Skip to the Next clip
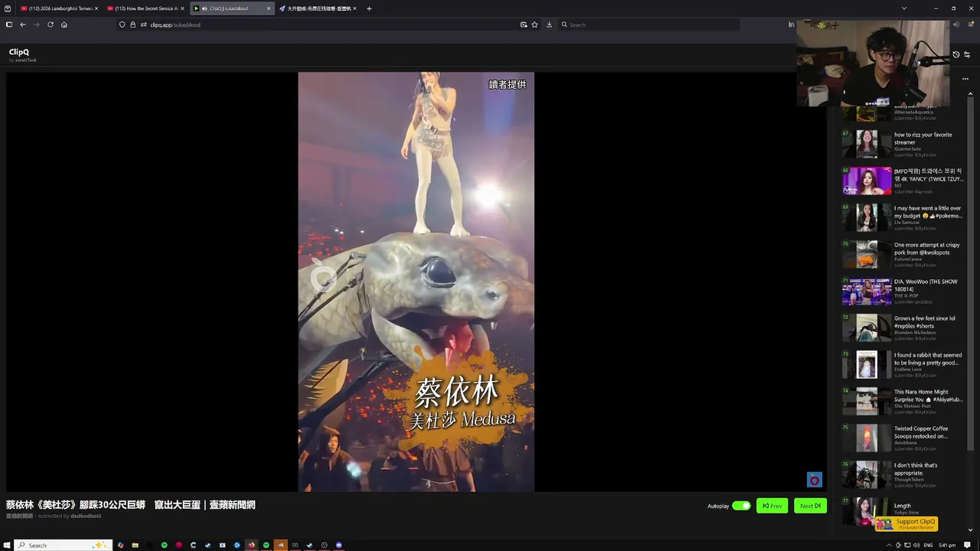Screen dimensions: 980x551 click(x=810, y=506)
